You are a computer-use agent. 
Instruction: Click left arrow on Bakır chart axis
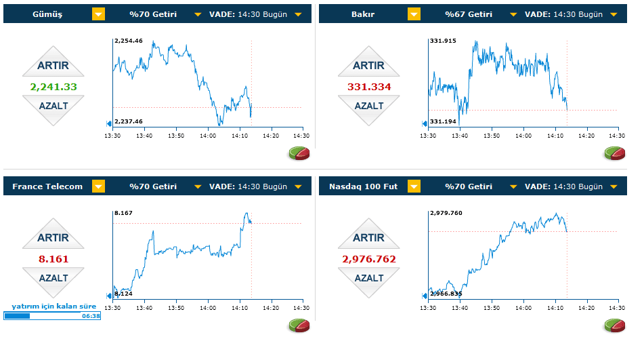tap(425, 123)
